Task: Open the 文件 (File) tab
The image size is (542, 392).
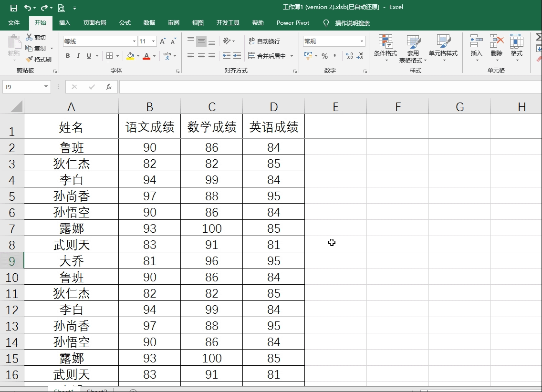Action: tap(14, 23)
